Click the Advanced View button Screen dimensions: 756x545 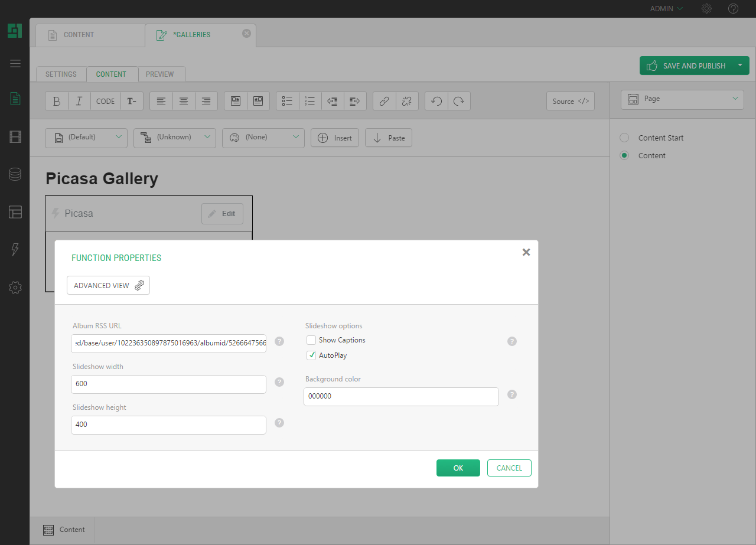(x=108, y=285)
